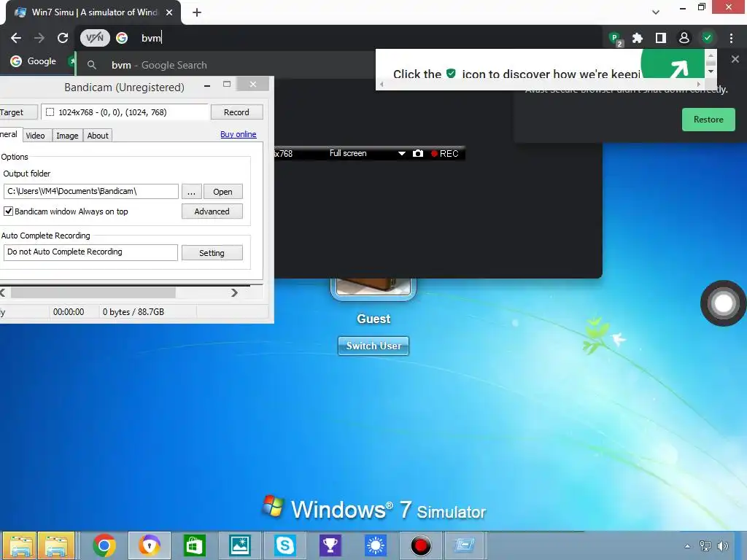
Task: Click the Target button in Bandicam
Action: point(18,112)
